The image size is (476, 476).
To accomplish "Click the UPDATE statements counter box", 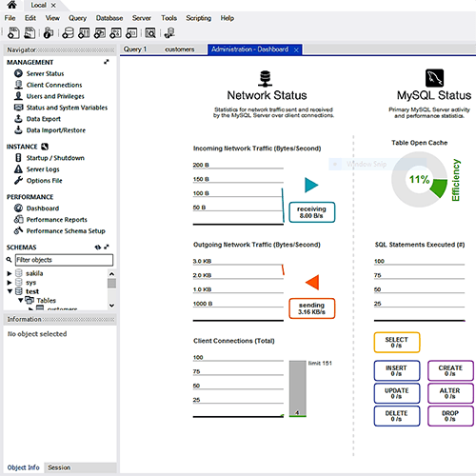I will (397, 393).
